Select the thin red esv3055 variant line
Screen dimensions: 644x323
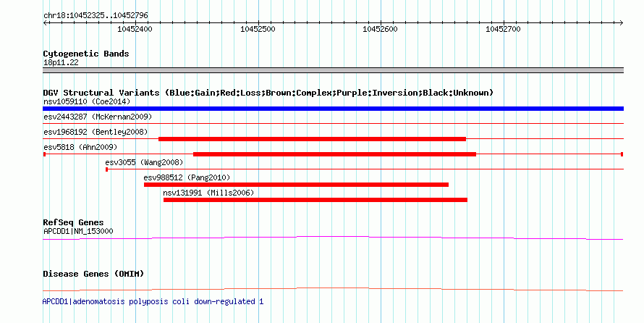(365, 169)
